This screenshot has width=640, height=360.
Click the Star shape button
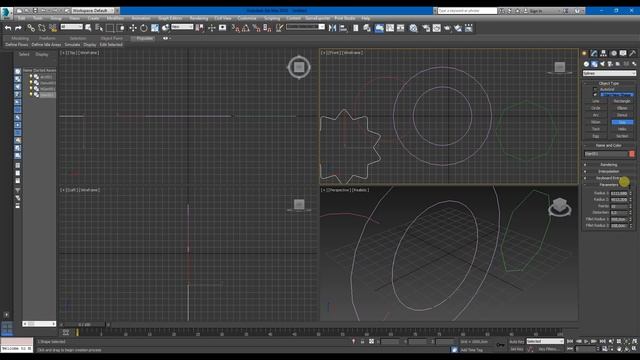point(622,122)
